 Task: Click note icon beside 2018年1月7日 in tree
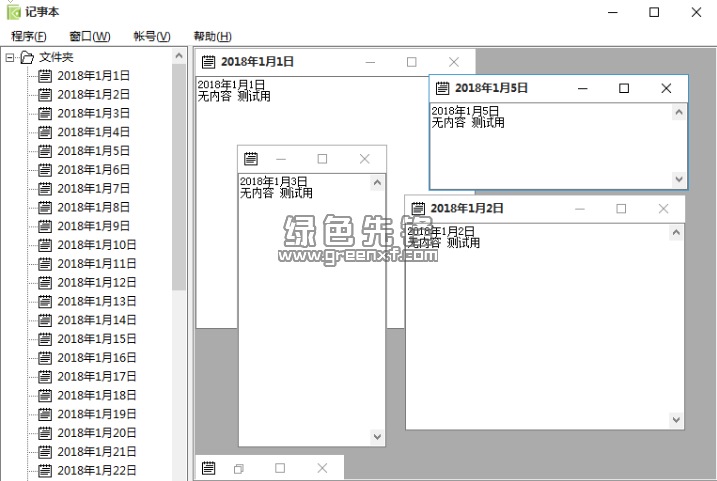[x=45, y=188]
